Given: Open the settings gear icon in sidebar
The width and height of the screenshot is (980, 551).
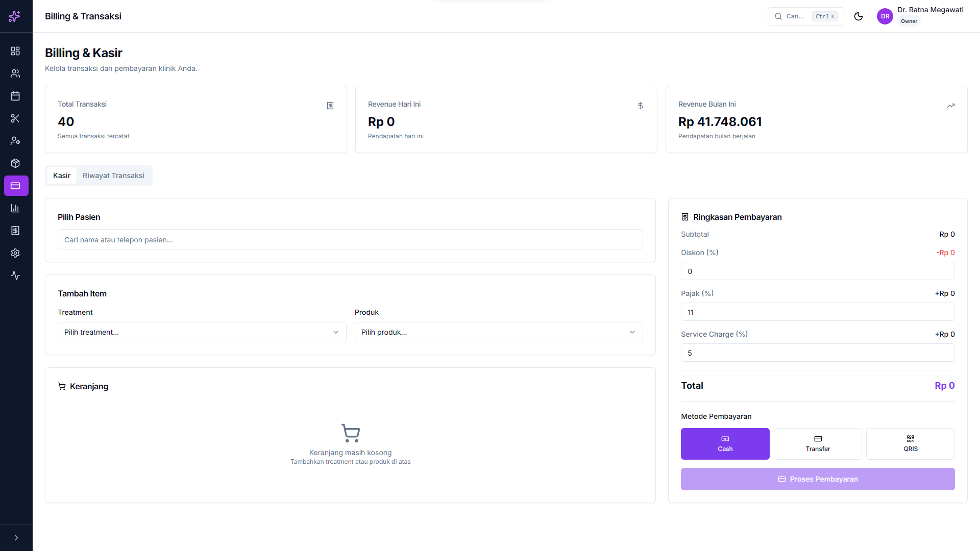Looking at the screenshot, I should click(x=15, y=253).
